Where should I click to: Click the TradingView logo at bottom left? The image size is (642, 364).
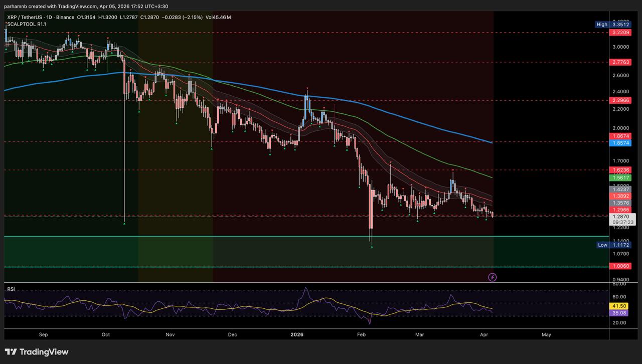click(x=37, y=352)
